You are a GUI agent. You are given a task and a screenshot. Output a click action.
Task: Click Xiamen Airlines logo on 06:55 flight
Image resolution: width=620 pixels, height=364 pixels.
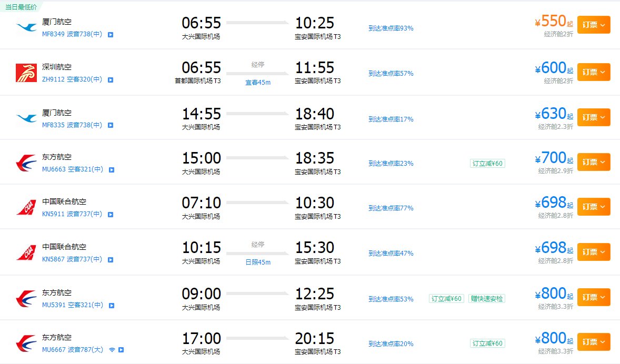[26, 27]
